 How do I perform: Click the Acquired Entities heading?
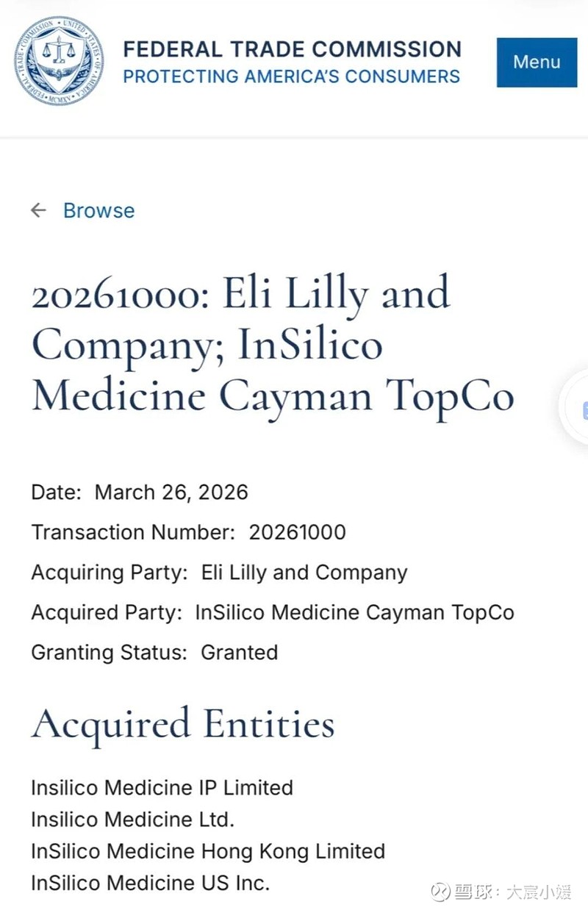(183, 724)
